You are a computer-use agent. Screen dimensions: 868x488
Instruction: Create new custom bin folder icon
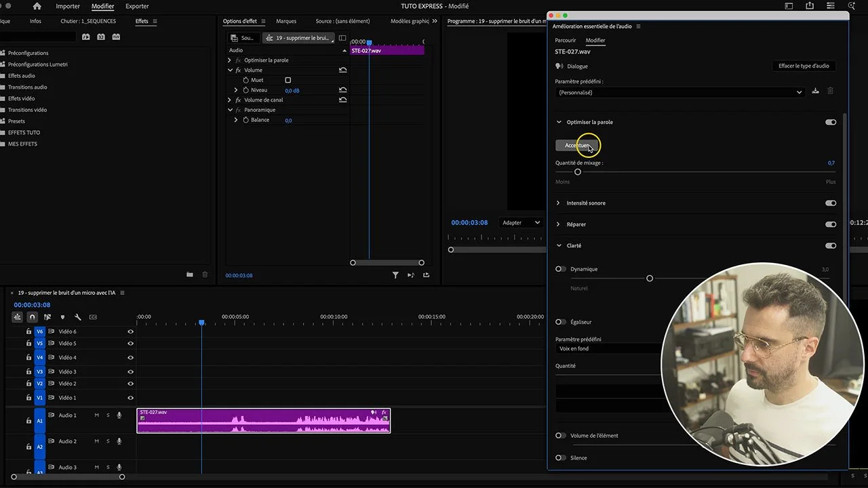(190, 274)
